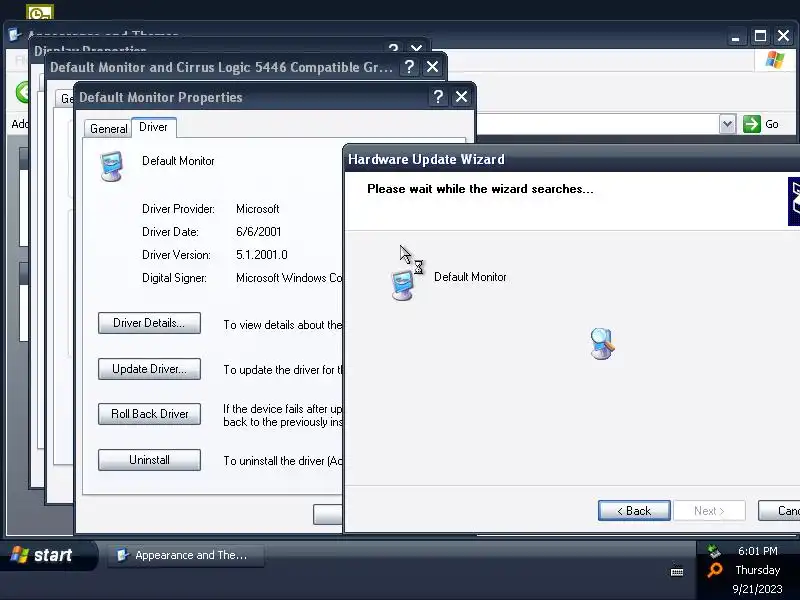This screenshot has height=600, width=800.
Task: Click the driver version value 5.1.2001.0
Action: point(262,255)
